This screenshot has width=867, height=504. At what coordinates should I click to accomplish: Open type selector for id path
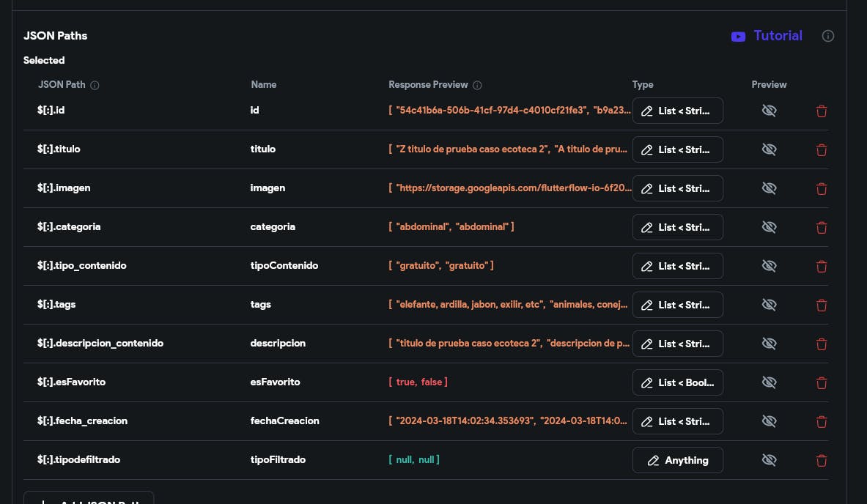point(677,111)
